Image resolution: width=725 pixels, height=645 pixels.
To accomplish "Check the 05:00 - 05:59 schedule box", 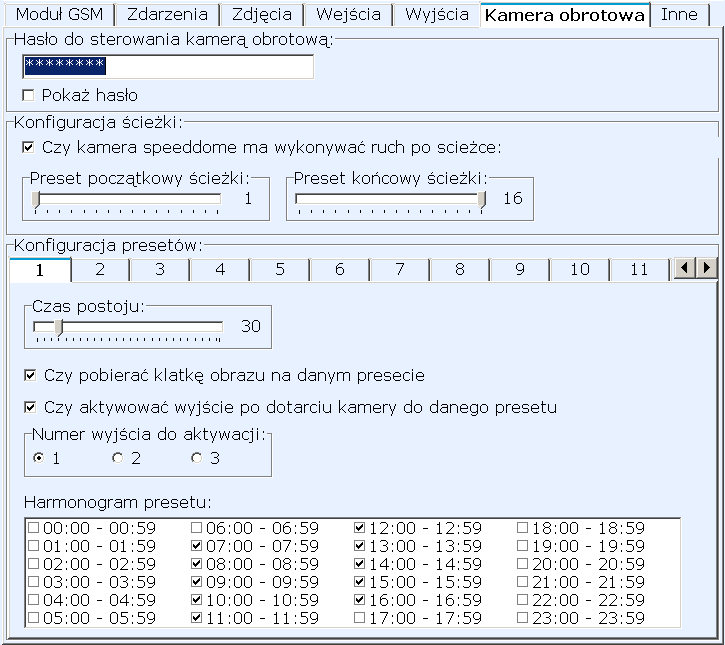I will point(33,618).
